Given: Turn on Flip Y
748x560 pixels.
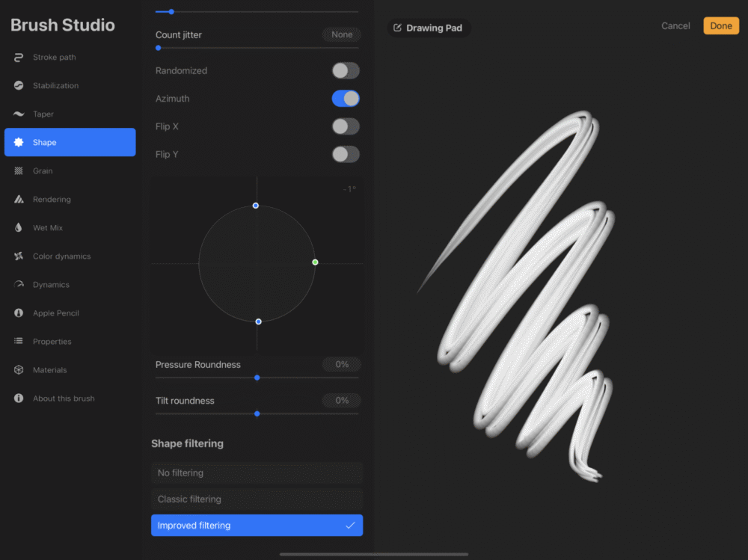Looking at the screenshot, I should pyautogui.click(x=345, y=154).
